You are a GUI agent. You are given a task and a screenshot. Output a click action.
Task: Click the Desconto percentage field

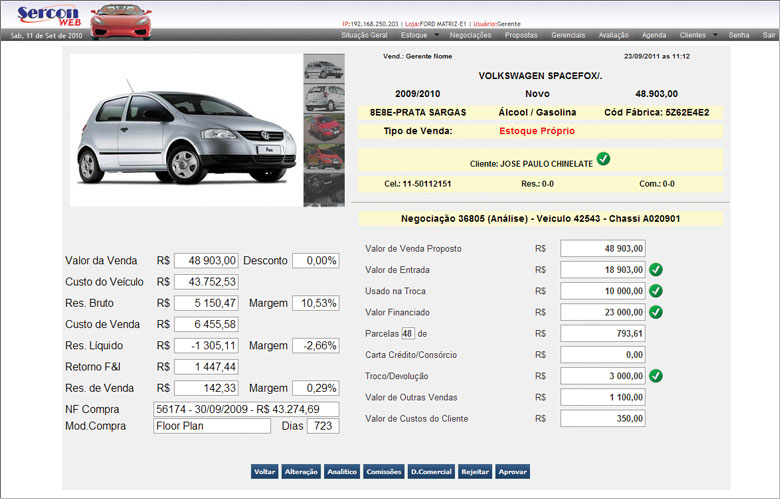point(316,261)
